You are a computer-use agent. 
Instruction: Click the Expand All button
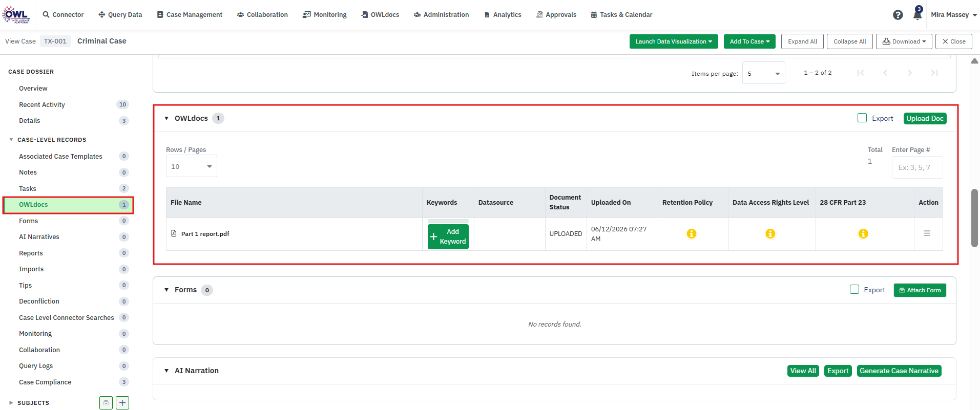click(802, 41)
